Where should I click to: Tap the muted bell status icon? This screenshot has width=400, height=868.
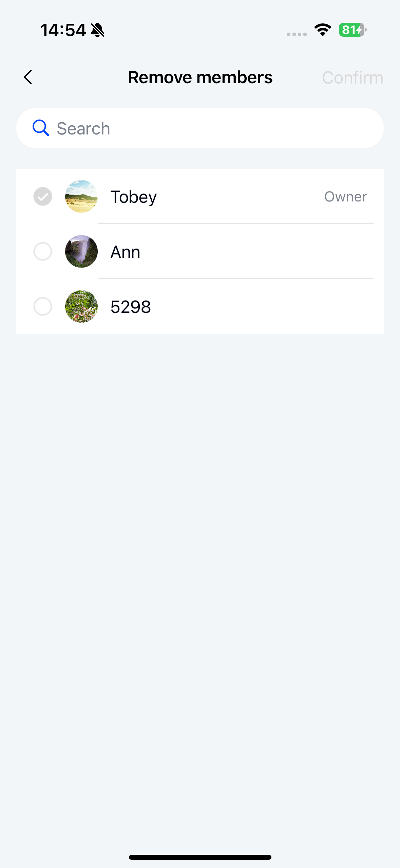pos(98,30)
